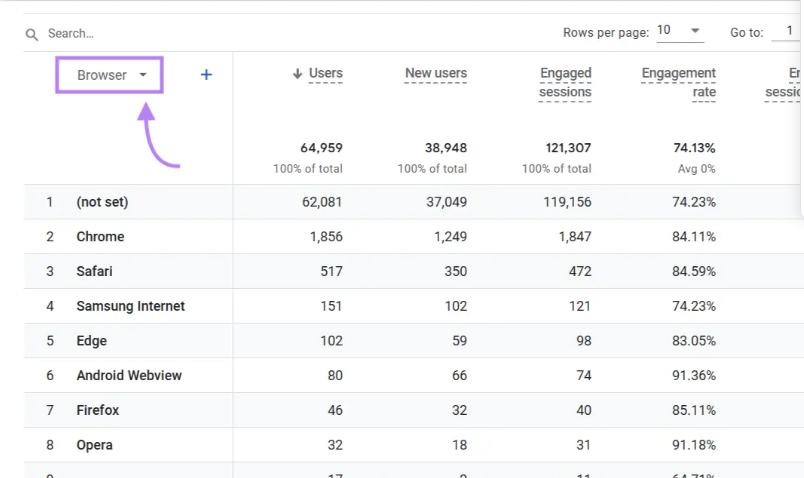Click the average engagement rate 74.13%

(694, 148)
